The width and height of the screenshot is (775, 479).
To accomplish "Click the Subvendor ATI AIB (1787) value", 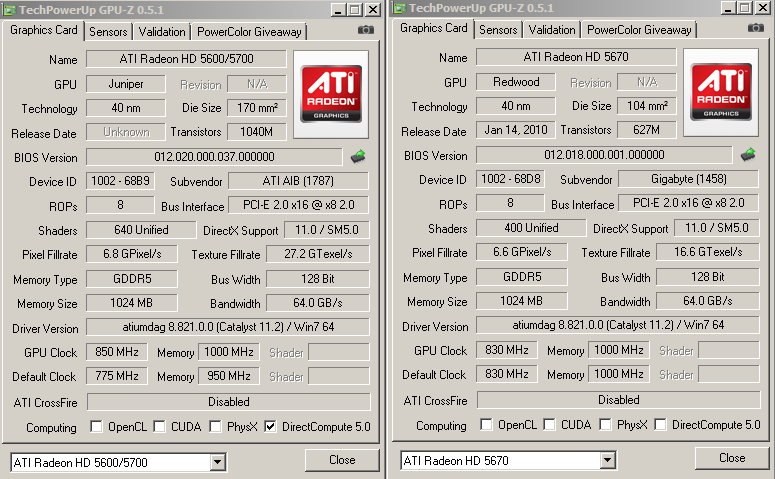I will pos(298,181).
